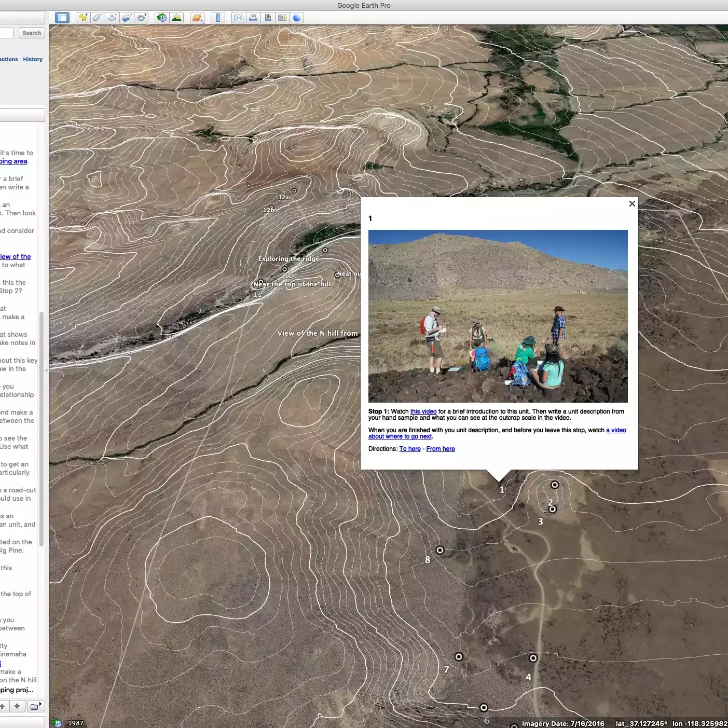The width and height of the screenshot is (728, 728).
Task: Switch to the History tab
Action: coord(32,59)
